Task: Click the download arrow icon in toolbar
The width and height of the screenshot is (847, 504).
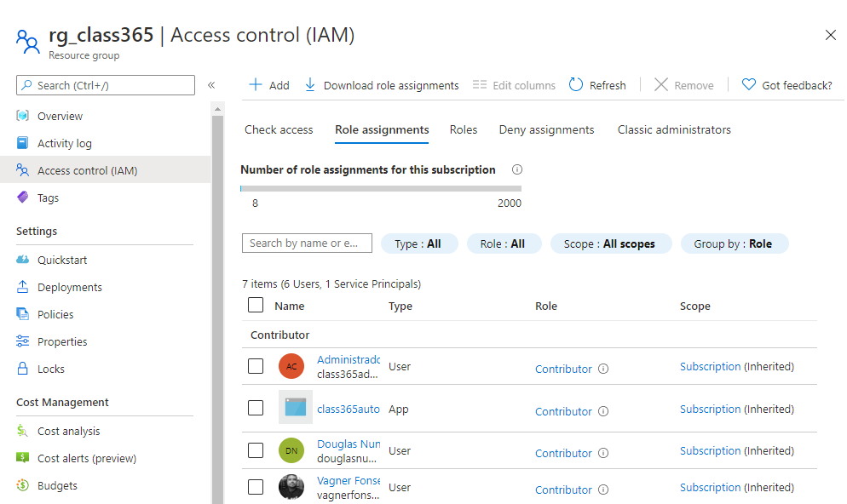Action: pyautogui.click(x=310, y=85)
